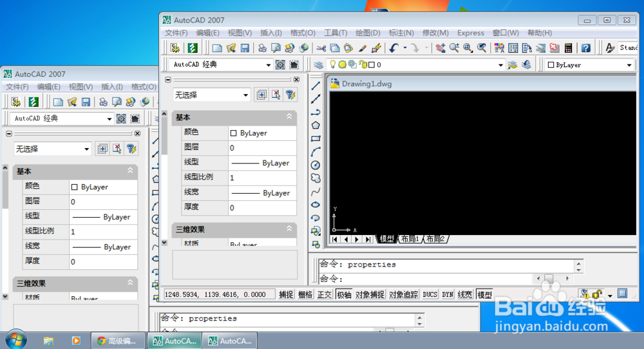Collapse the 三维效果 section in the front palette
Viewport: 644px width, 349px height.
289,229
